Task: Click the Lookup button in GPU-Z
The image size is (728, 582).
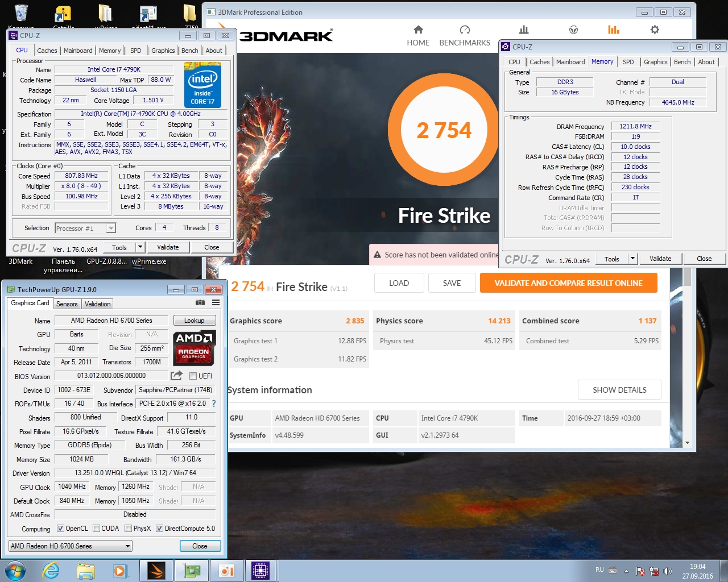Action: click(194, 321)
